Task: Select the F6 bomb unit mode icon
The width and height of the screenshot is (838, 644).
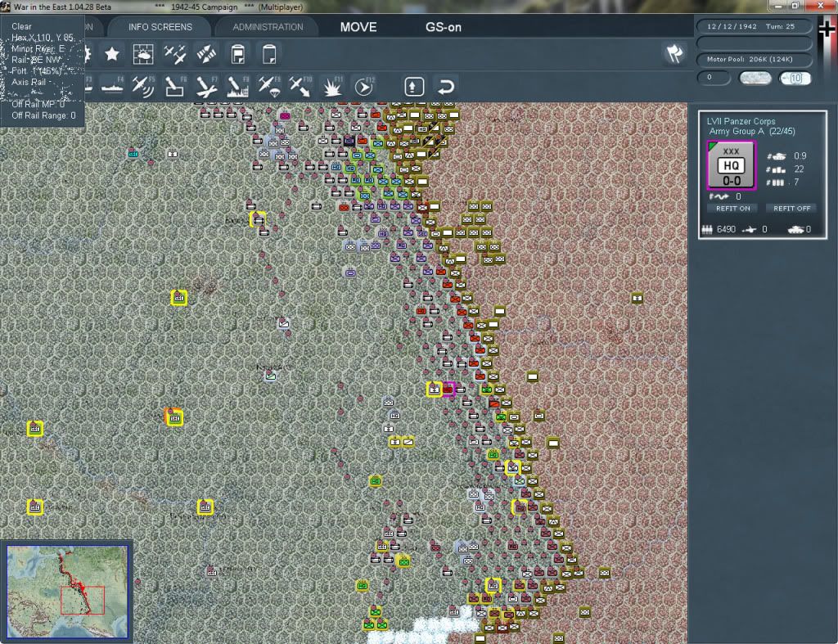Action: tap(175, 87)
